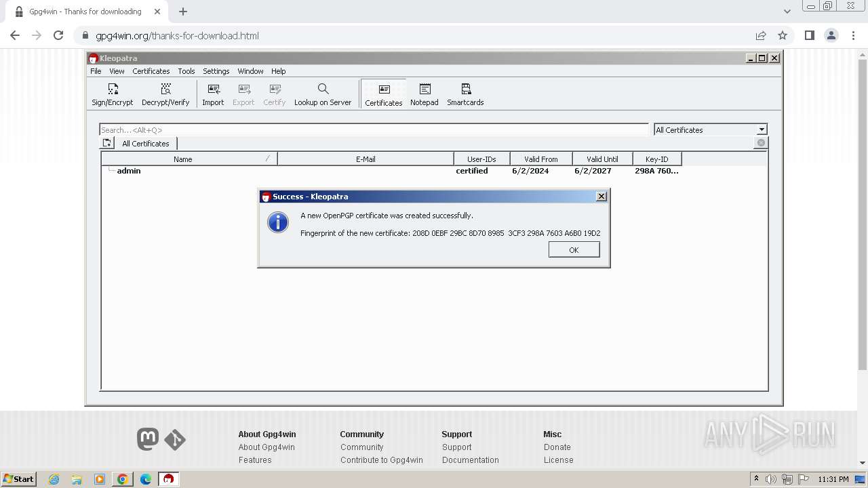868x488 pixels.
Task: Open a new Chrome tab
Action: (183, 12)
